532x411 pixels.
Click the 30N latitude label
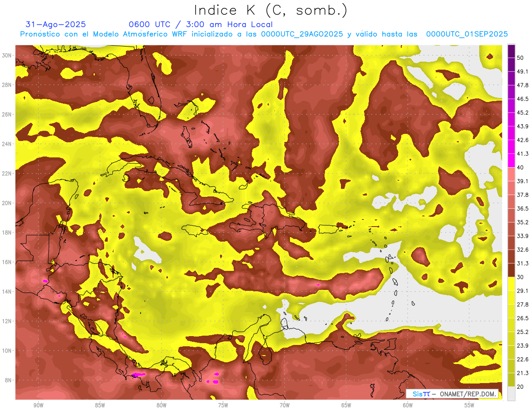[7, 55]
